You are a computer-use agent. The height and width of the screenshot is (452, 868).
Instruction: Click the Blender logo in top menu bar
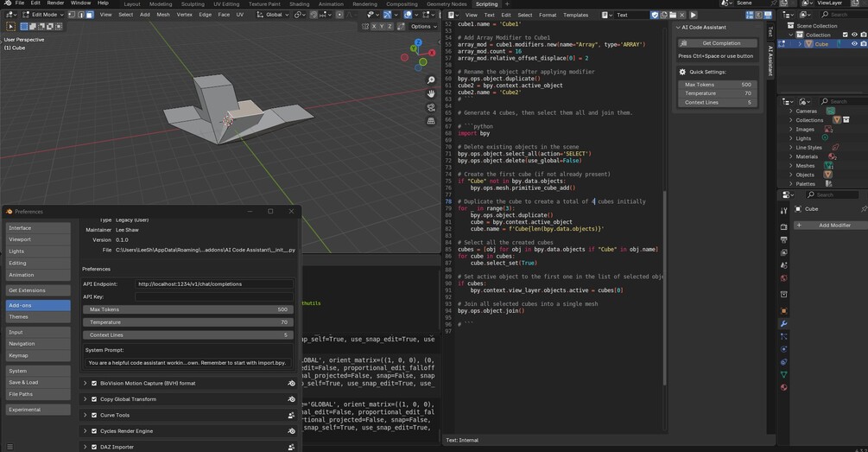pos(7,3)
